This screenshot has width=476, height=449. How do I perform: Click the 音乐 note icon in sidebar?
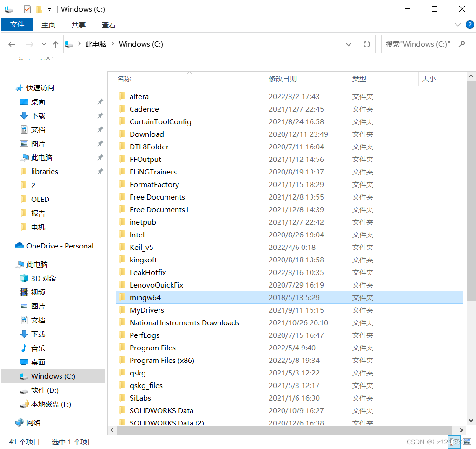[x=24, y=348]
